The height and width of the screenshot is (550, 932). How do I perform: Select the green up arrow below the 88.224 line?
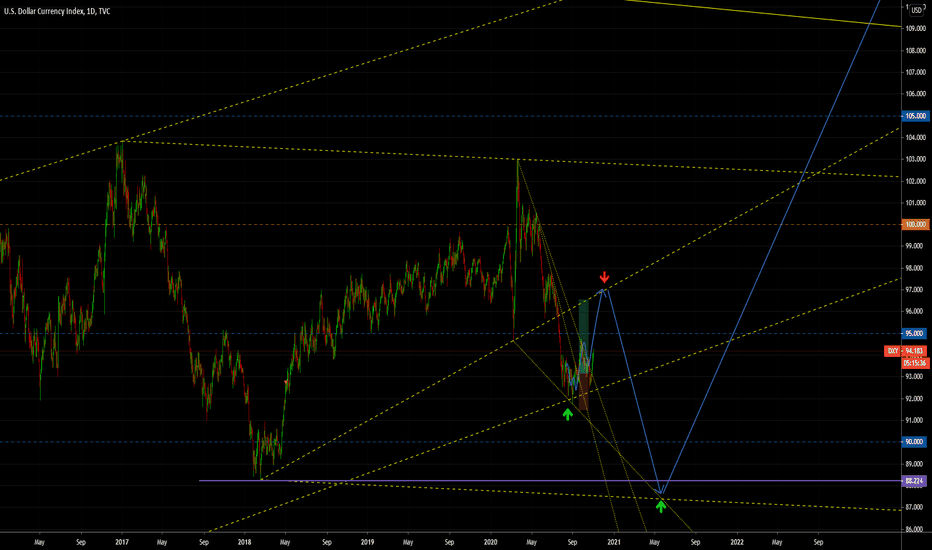[660, 506]
